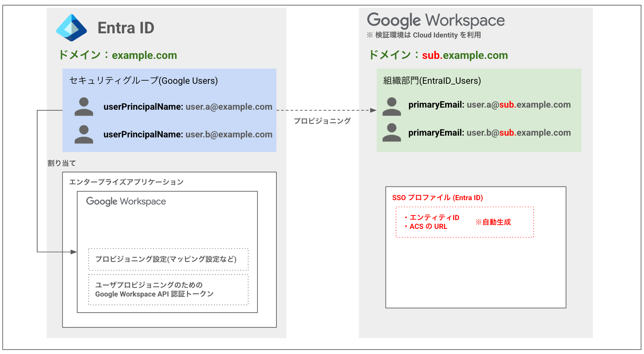This screenshot has width=644, height=354.
Task: Click the Entra ID diamond logo
Action: pos(72,28)
